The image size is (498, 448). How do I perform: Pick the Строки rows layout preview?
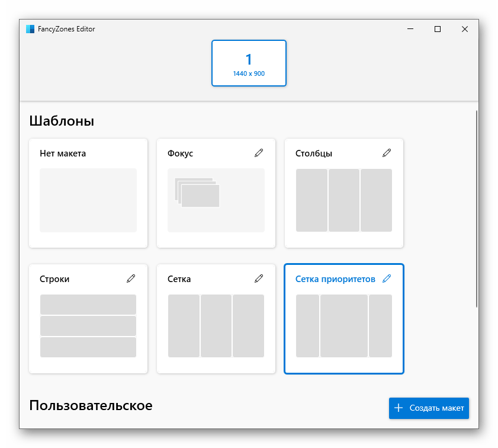pyautogui.click(x=88, y=326)
